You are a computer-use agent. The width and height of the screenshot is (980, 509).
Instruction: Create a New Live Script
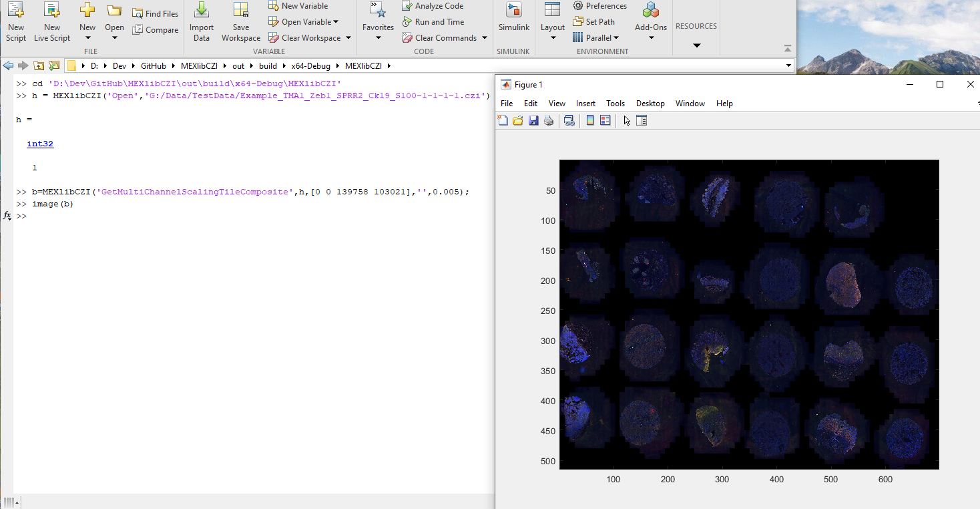click(x=52, y=21)
